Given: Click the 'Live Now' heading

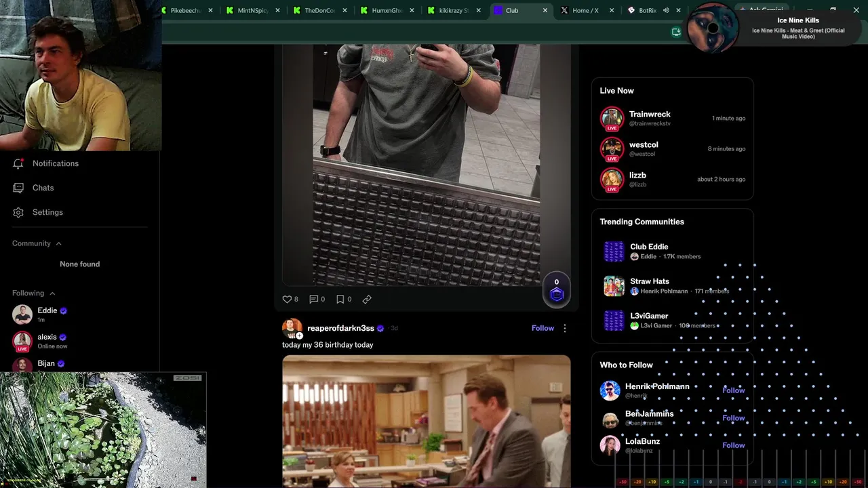Looking at the screenshot, I should pyautogui.click(x=617, y=91).
